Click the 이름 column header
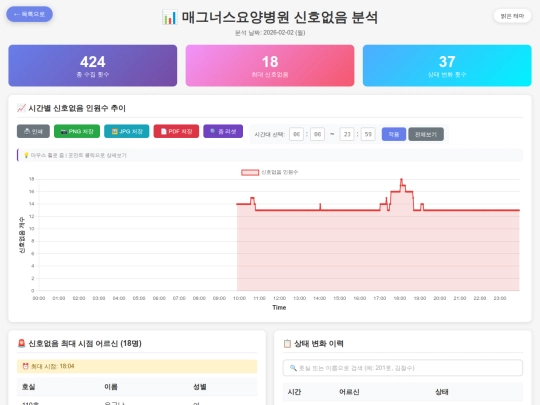The height and width of the screenshot is (405, 540). click(x=111, y=387)
